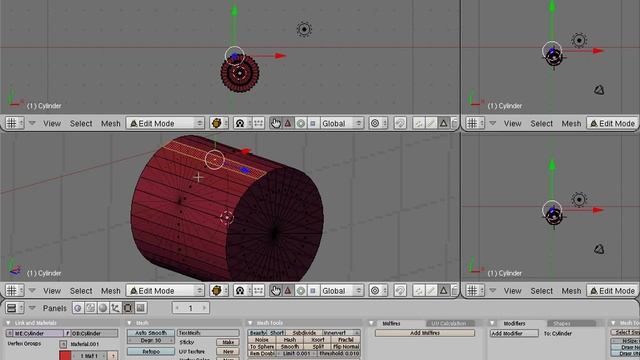The image size is (640, 360).
Task: Open Select menu in top-right viewport header
Action: (x=541, y=123)
